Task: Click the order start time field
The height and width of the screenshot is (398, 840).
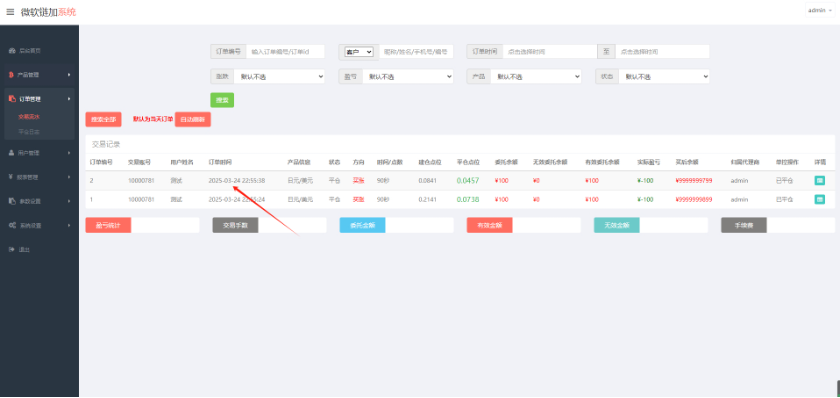Action: [x=550, y=52]
